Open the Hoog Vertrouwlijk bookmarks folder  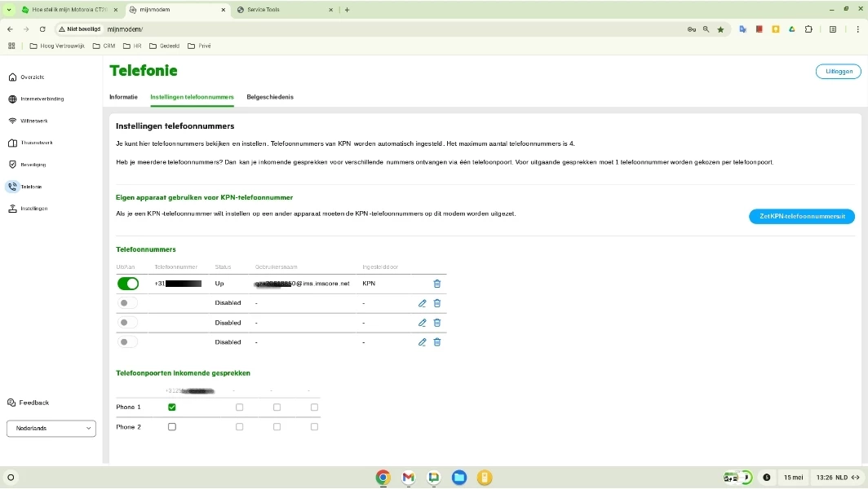click(57, 46)
